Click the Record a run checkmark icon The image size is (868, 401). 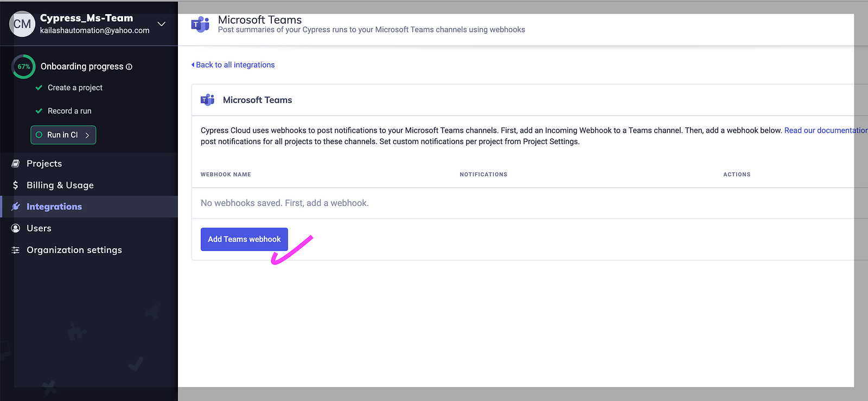[39, 111]
